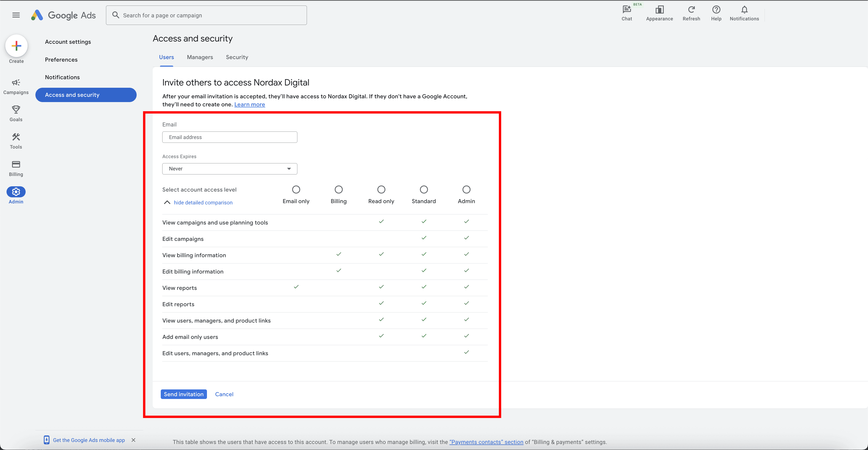Click 'View campaigns and use planning tools' row
Viewport: 868px width, 450px height.
tap(325, 223)
